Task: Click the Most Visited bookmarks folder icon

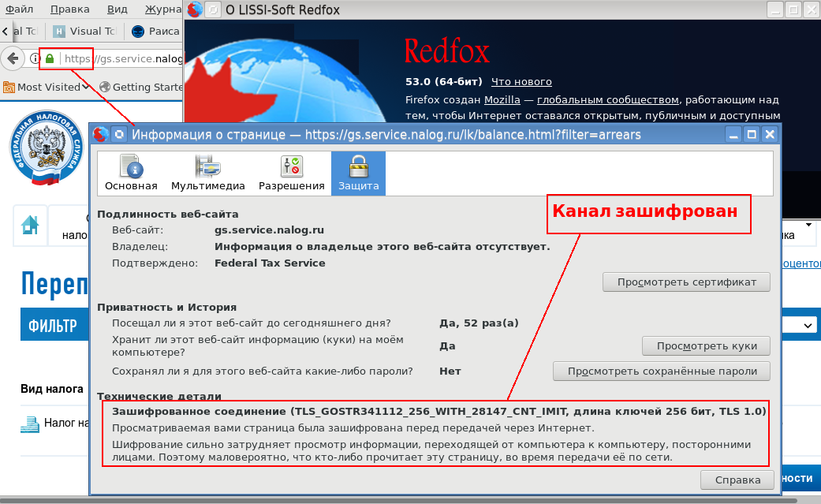Action: [9, 87]
